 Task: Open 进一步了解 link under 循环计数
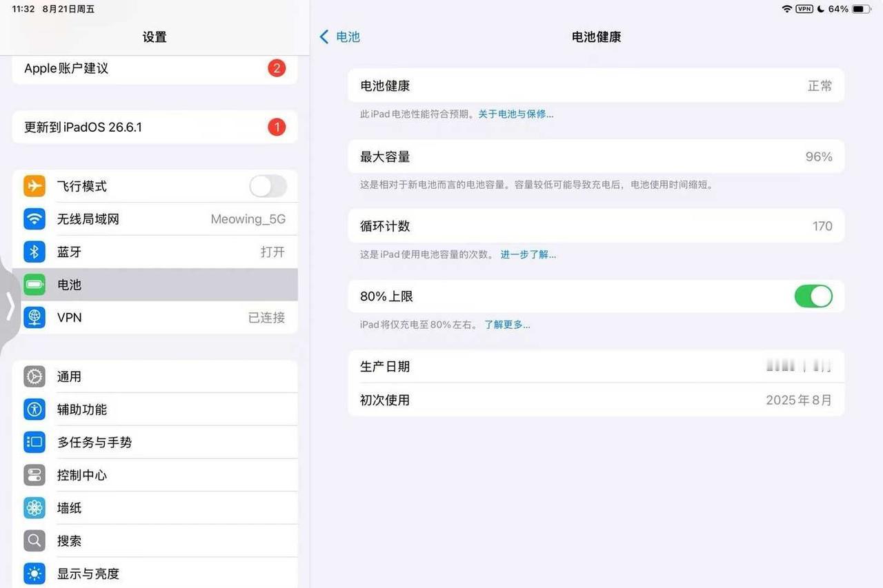[x=528, y=254]
